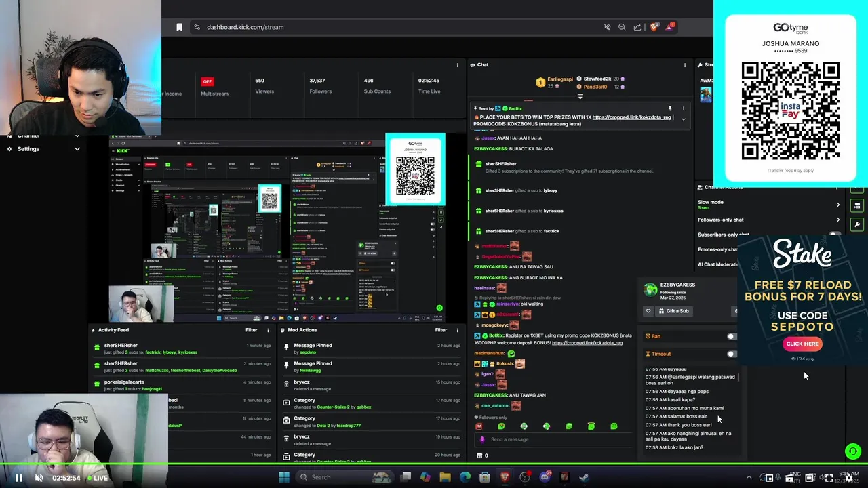Open the Activity Feed Filter dropdown

click(x=251, y=330)
